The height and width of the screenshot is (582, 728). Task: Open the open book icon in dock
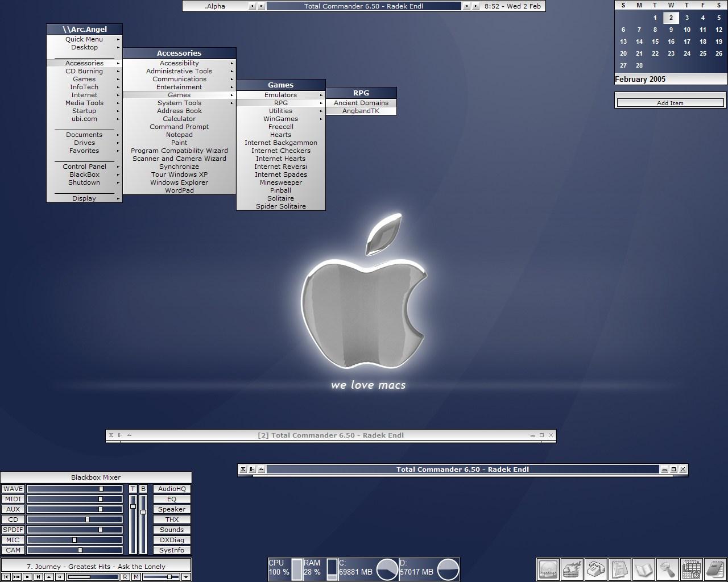[644, 569]
